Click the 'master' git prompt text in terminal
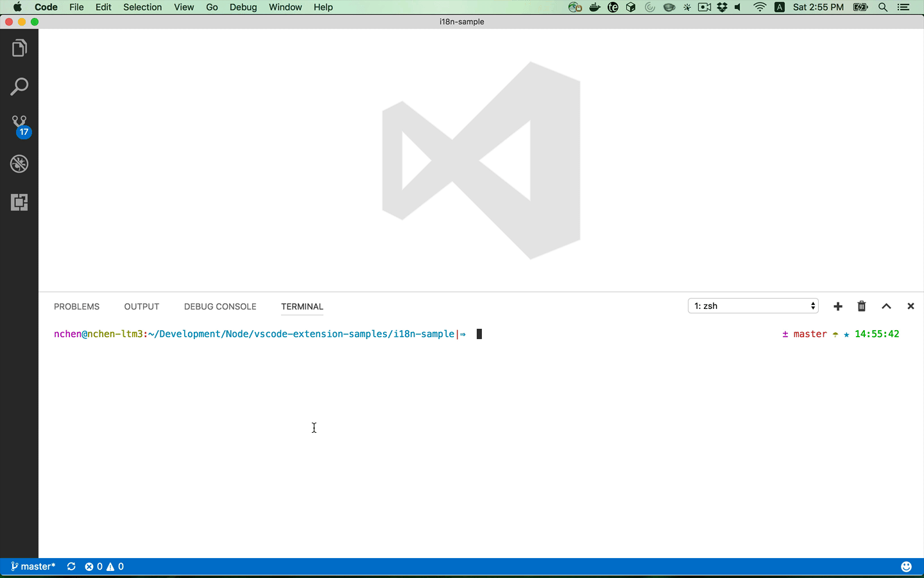The height and width of the screenshot is (578, 924). pos(810,334)
